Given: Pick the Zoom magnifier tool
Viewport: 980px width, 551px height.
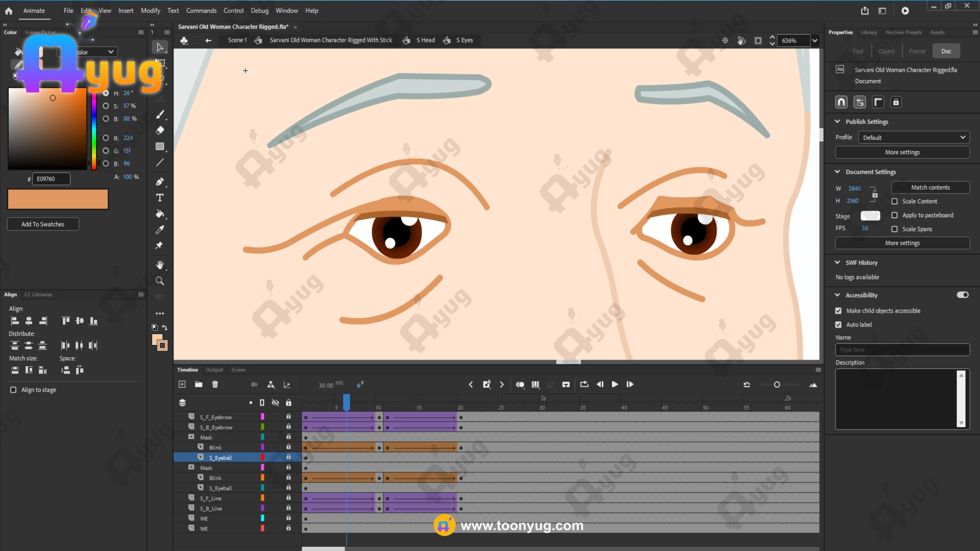Looking at the screenshot, I should click(160, 281).
